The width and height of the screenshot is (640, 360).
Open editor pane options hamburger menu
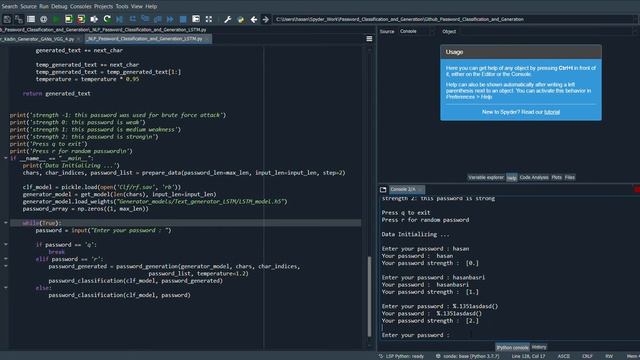369,39
